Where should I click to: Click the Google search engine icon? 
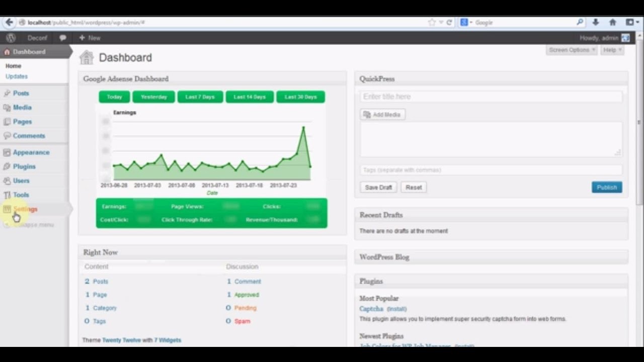coord(464,22)
